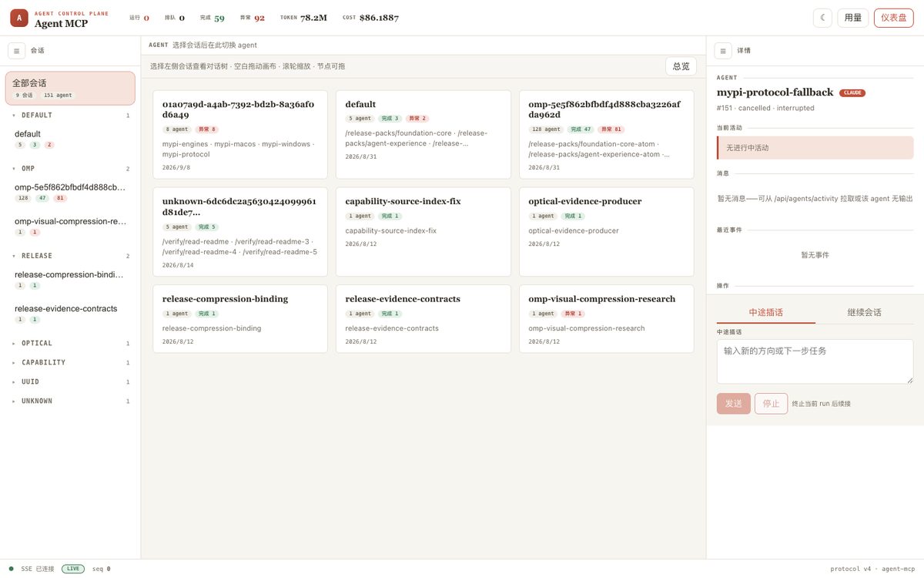This screenshot has height=578, width=924.
Task: Click the CLAUDE badge beside mypi-protocol-fallback
Action: tap(852, 93)
